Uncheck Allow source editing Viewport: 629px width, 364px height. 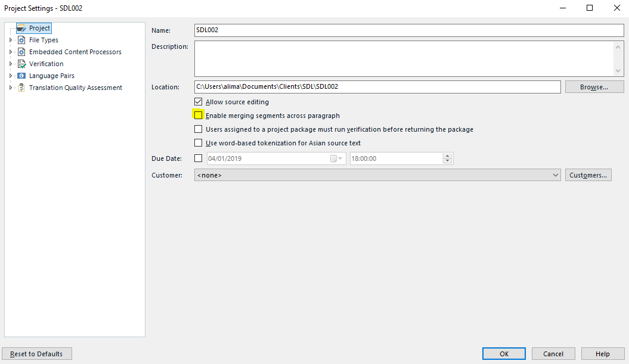coord(198,102)
